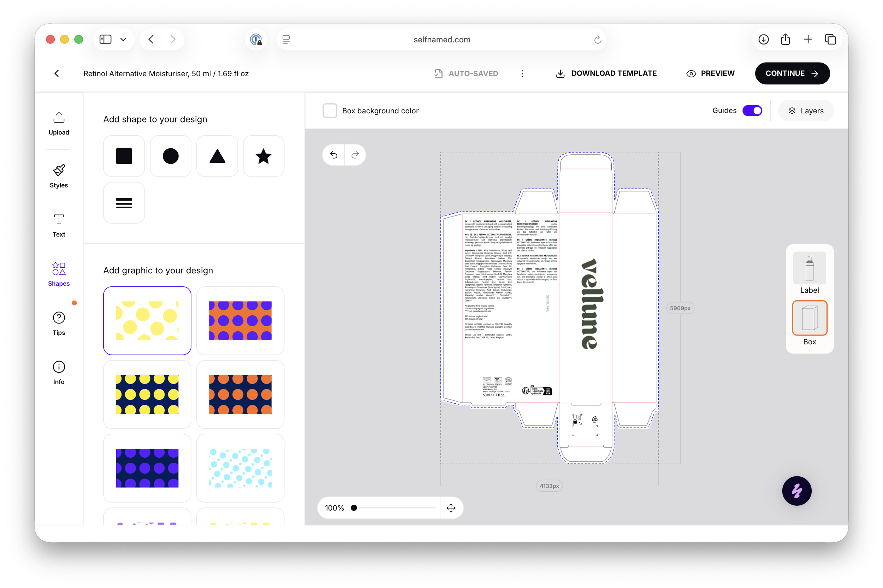Click the redo arrow button
883x588 pixels.
pyautogui.click(x=355, y=155)
